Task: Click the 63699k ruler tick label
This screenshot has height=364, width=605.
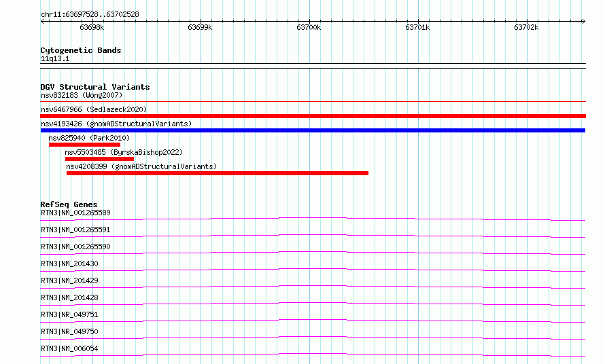Action: 200,27
